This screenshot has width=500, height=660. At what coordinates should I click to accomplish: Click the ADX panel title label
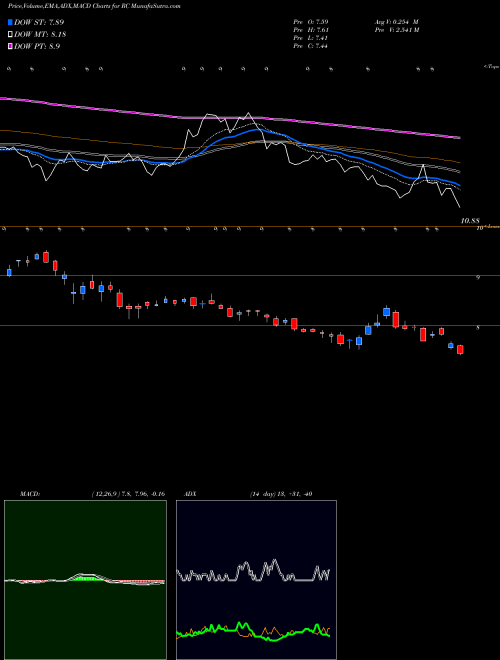pyautogui.click(x=190, y=494)
